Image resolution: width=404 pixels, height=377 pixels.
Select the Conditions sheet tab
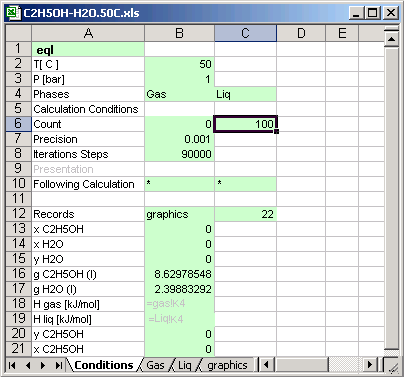click(104, 365)
